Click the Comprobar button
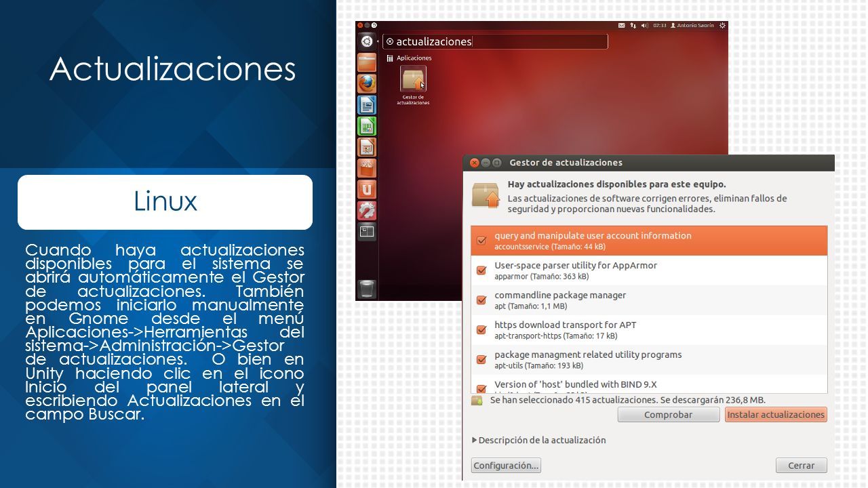Viewport: 868px width, 488px height. 668,415
